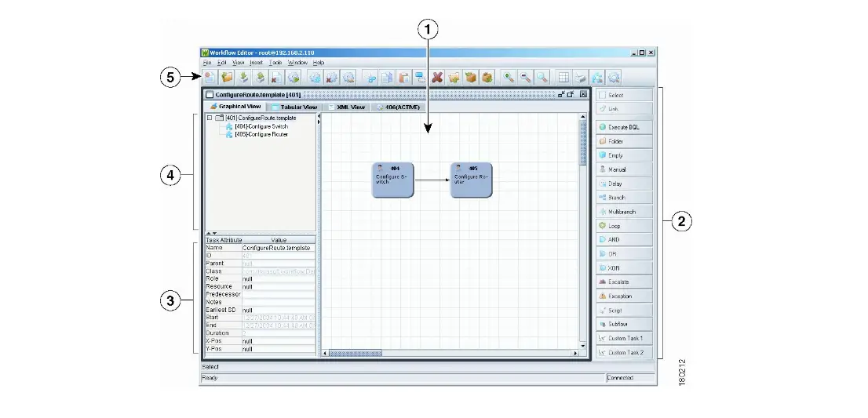Pick the Empty task from palette

(x=625, y=155)
